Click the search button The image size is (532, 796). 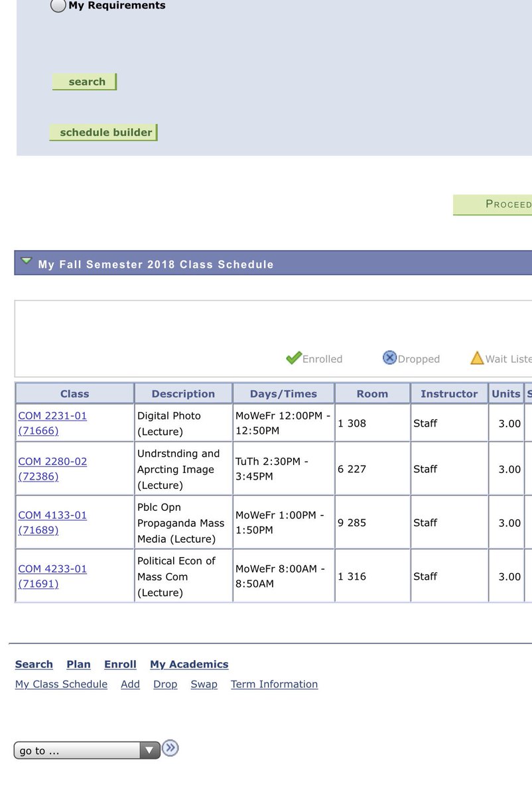tap(84, 82)
